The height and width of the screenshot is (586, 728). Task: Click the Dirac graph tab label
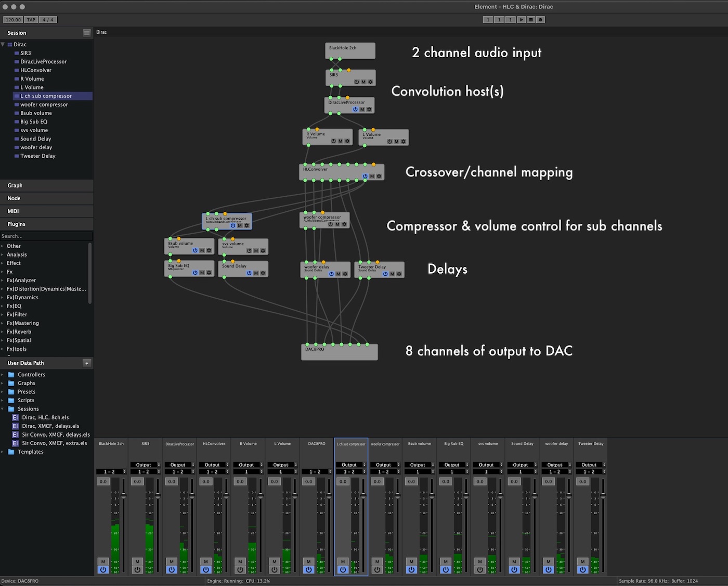pos(101,32)
